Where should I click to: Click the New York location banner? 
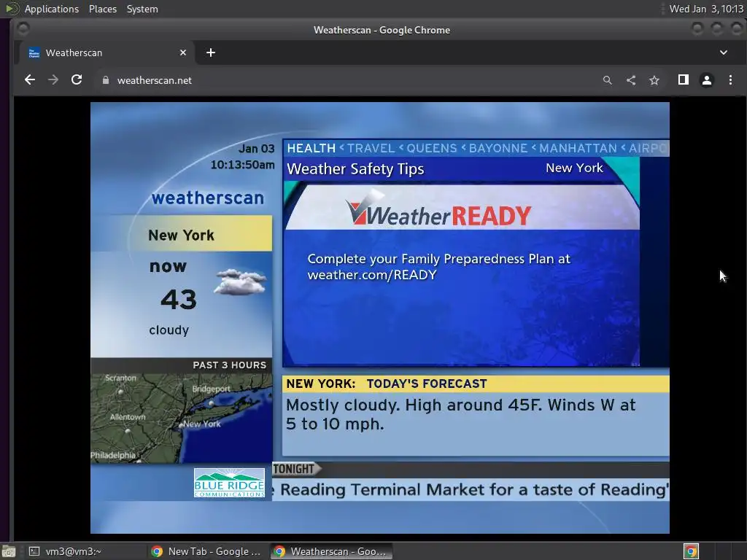coord(181,235)
